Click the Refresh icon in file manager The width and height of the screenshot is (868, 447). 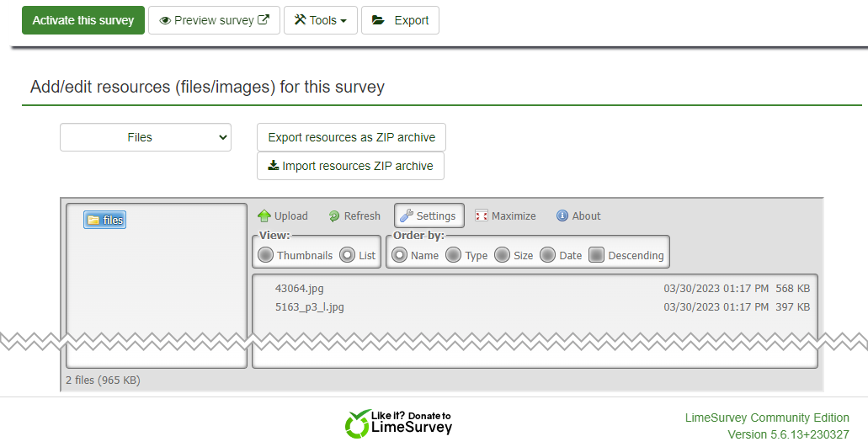coord(334,216)
